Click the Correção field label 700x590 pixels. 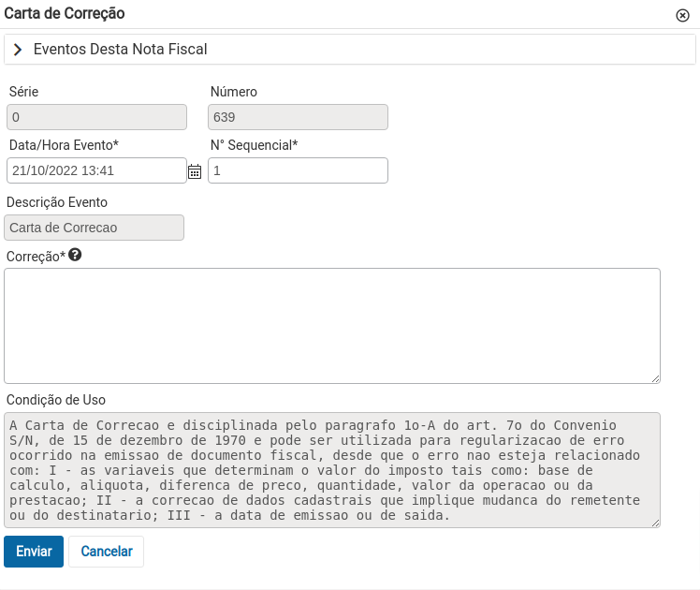click(36, 257)
